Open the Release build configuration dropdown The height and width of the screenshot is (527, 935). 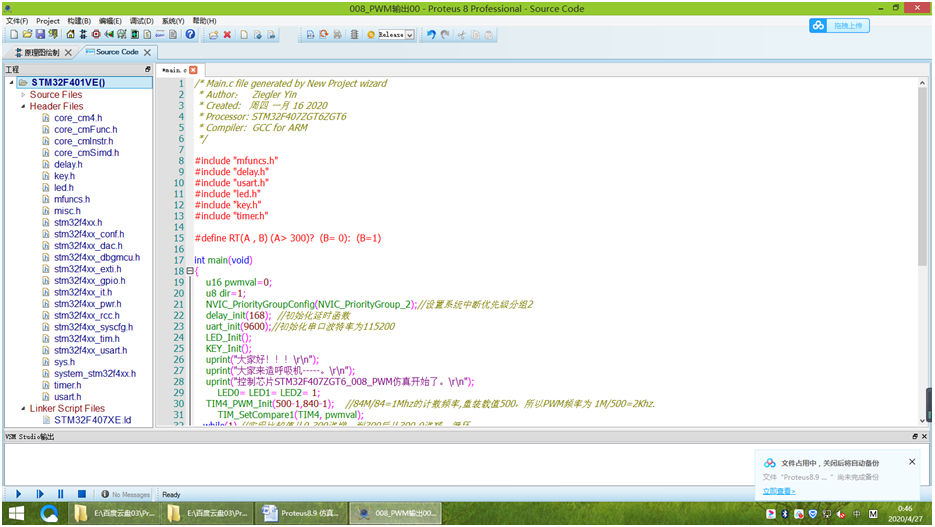pyautogui.click(x=410, y=35)
